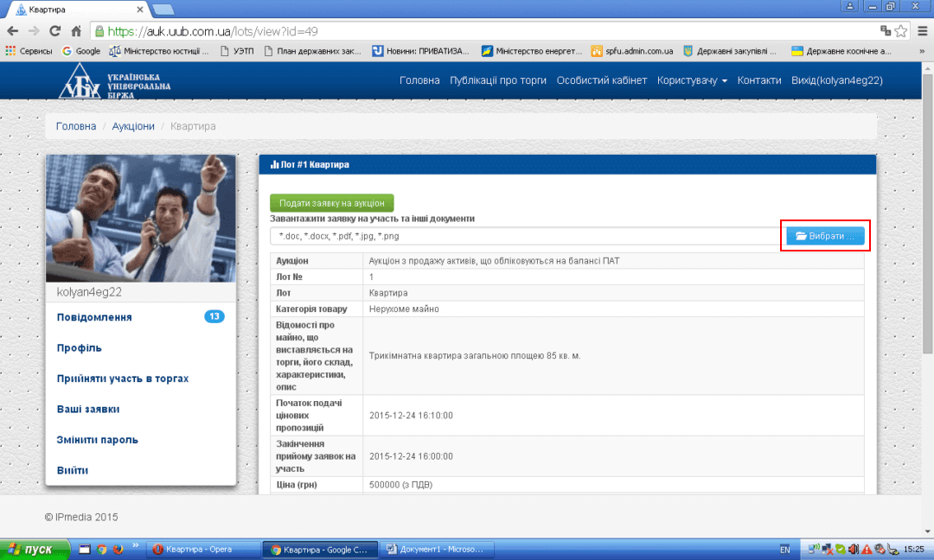Open Публікації про торги menu item
The width and height of the screenshot is (934, 560).
[498, 80]
